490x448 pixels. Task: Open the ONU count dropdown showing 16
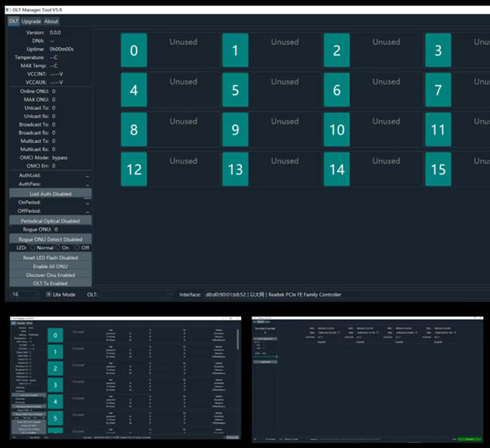25,294
